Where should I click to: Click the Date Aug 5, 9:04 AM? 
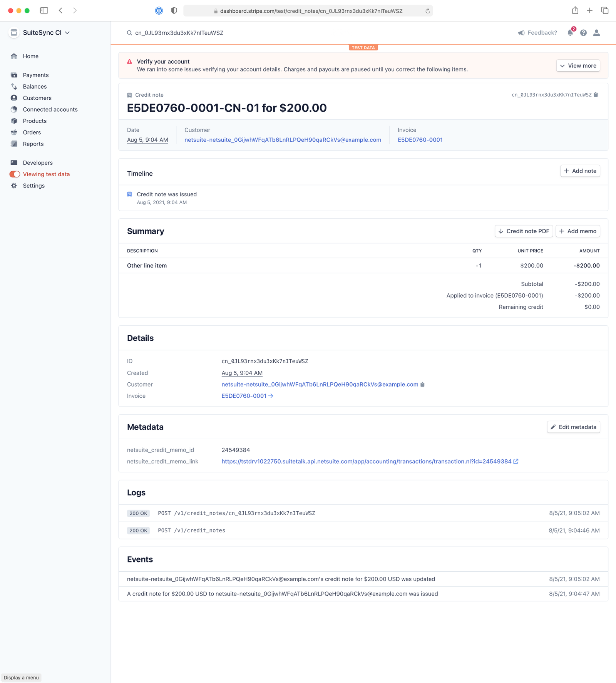coord(147,140)
